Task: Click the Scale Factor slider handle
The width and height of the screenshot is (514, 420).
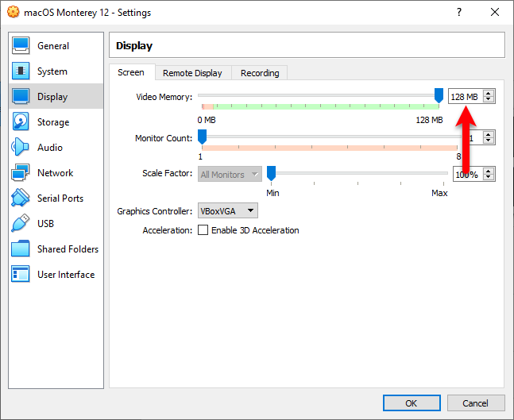Action: pyautogui.click(x=271, y=173)
